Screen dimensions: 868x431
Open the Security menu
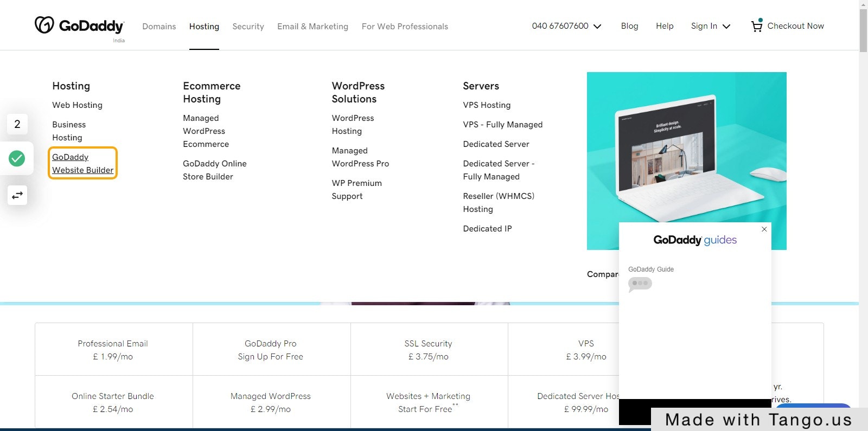click(248, 27)
